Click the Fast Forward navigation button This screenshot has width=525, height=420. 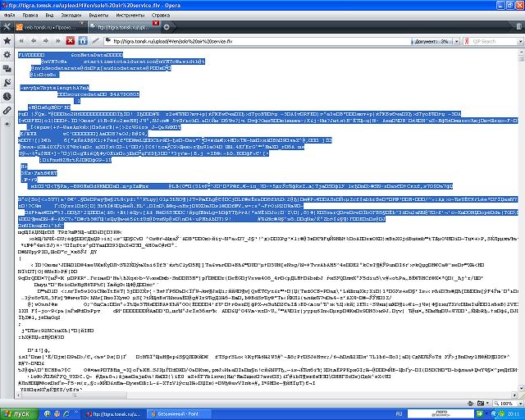coord(58,41)
